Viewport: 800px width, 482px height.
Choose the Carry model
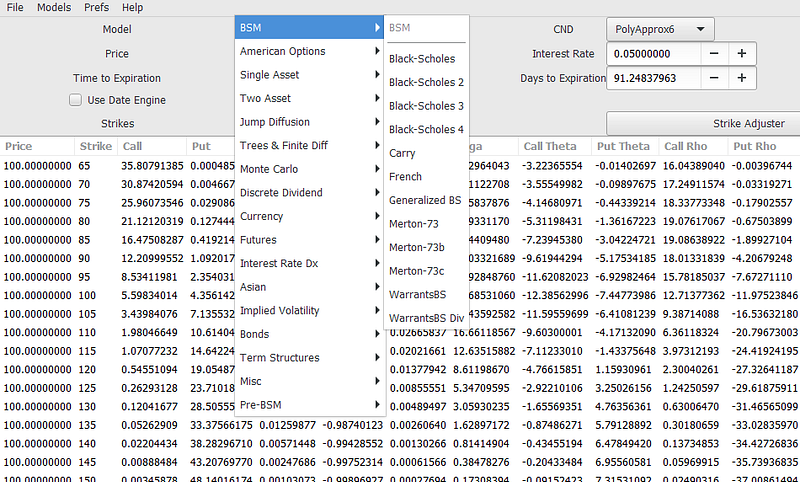[426, 153]
